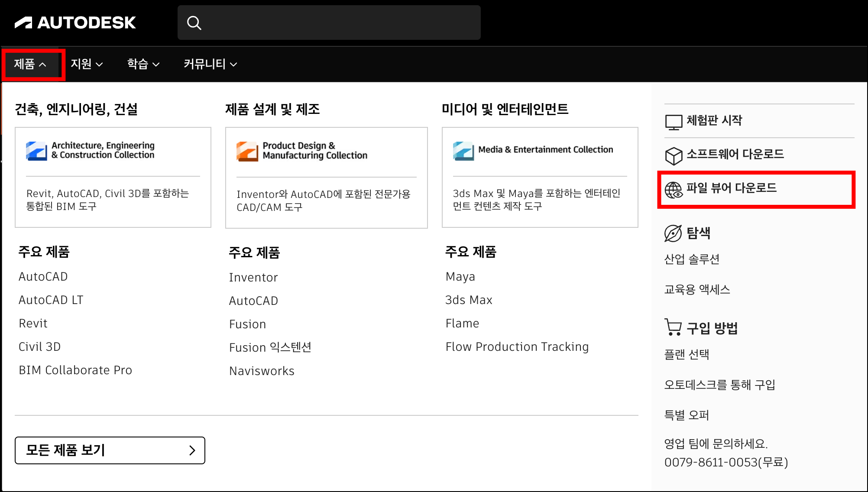
Task: Open the 교육용 액세스 link
Action: click(697, 289)
